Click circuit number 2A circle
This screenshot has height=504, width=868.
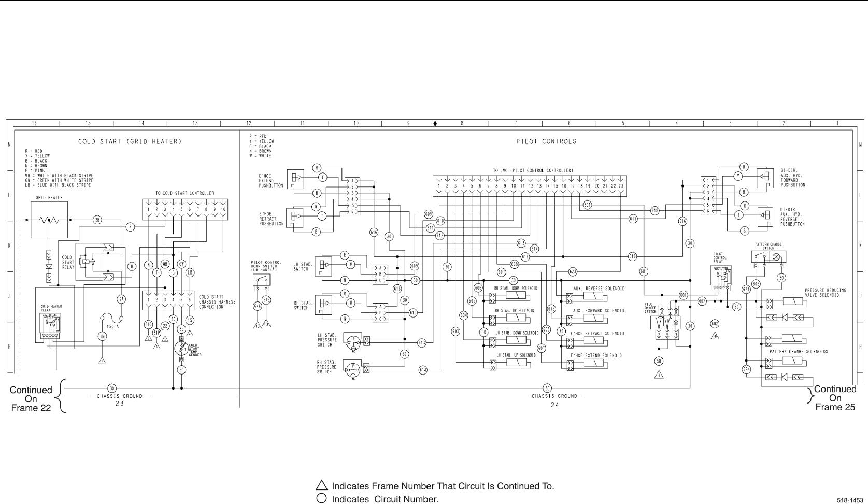[121, 299]
